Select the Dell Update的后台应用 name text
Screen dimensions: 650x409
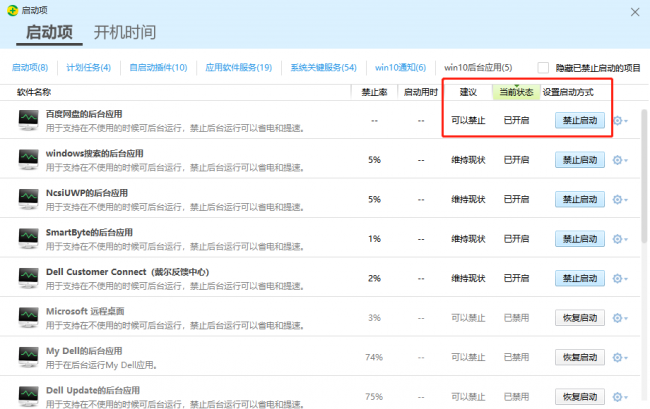(93, 390)
